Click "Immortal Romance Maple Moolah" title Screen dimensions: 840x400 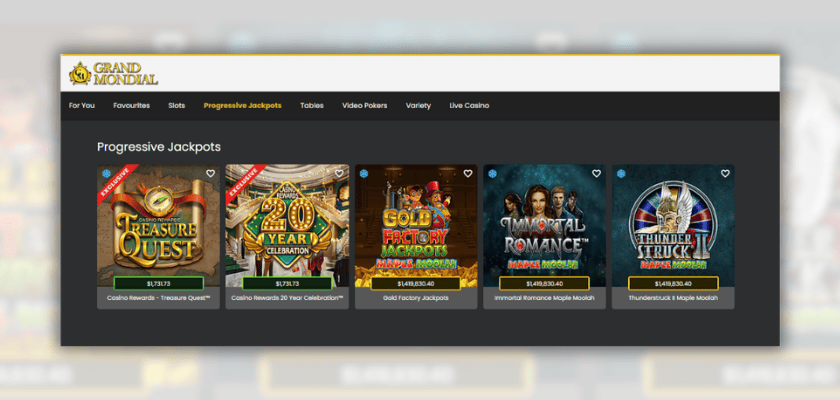point(544,298)
